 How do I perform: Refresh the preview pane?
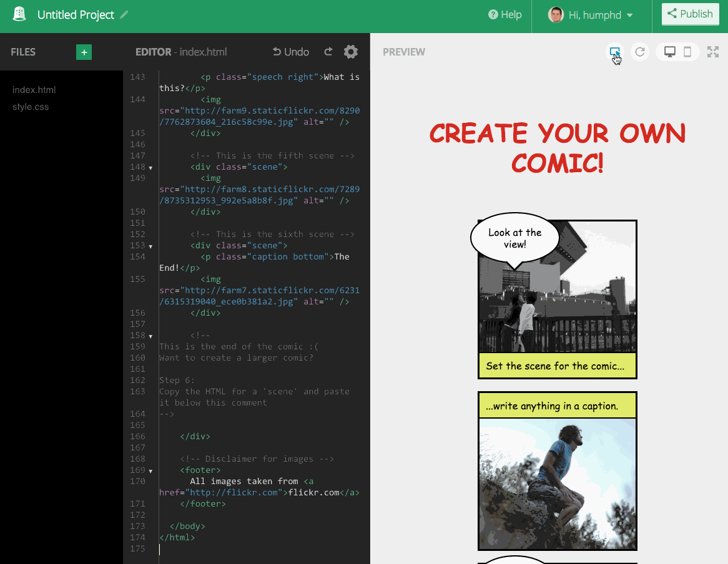[639, 52]
